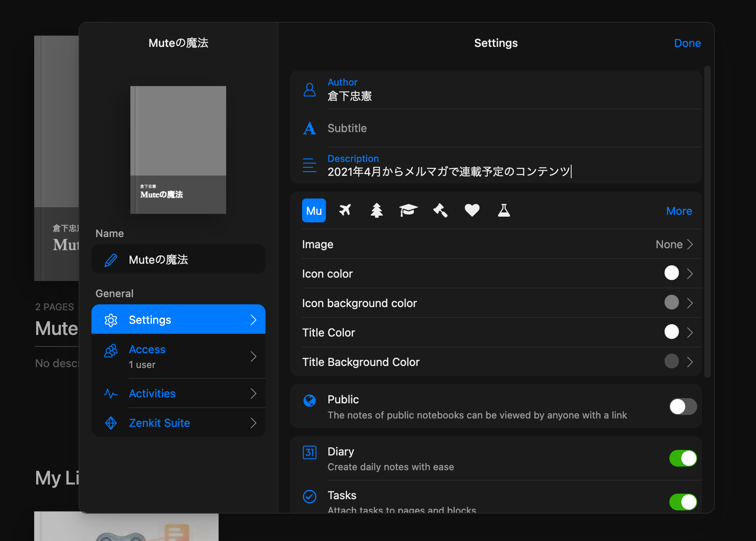Expand the Title Color chevron
This screenshot has width=756, height=541.
[690, 333]
